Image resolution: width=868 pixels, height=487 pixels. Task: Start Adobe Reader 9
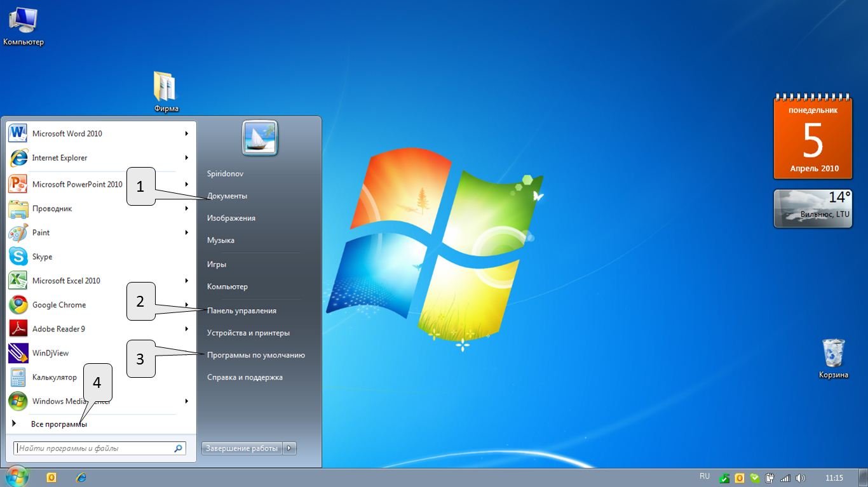click(58, 330)
